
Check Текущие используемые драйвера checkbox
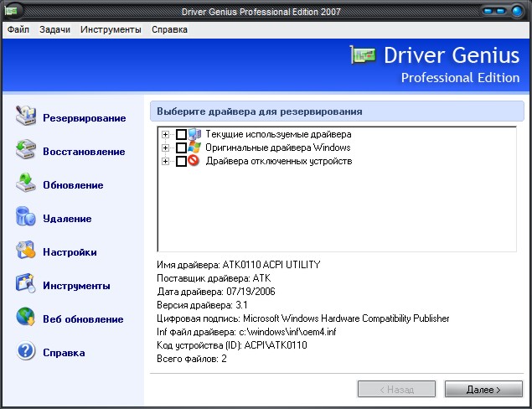point(182,135)
